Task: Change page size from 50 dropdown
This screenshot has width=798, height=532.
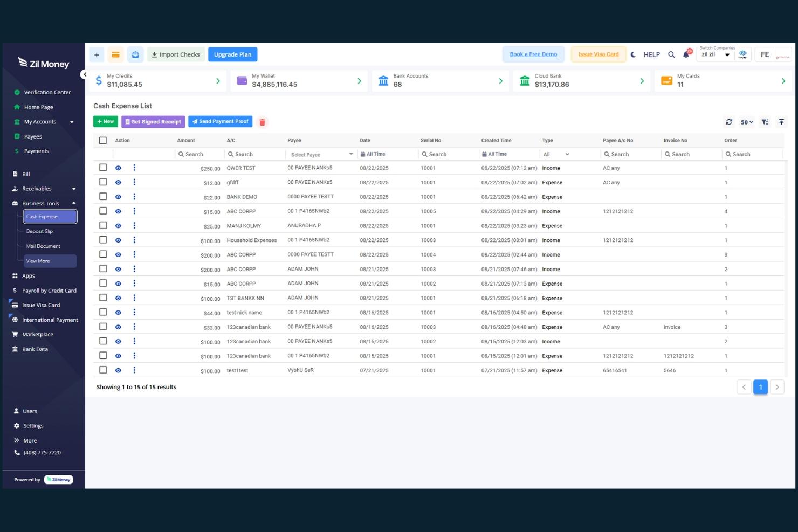Action: coord(747,122)
